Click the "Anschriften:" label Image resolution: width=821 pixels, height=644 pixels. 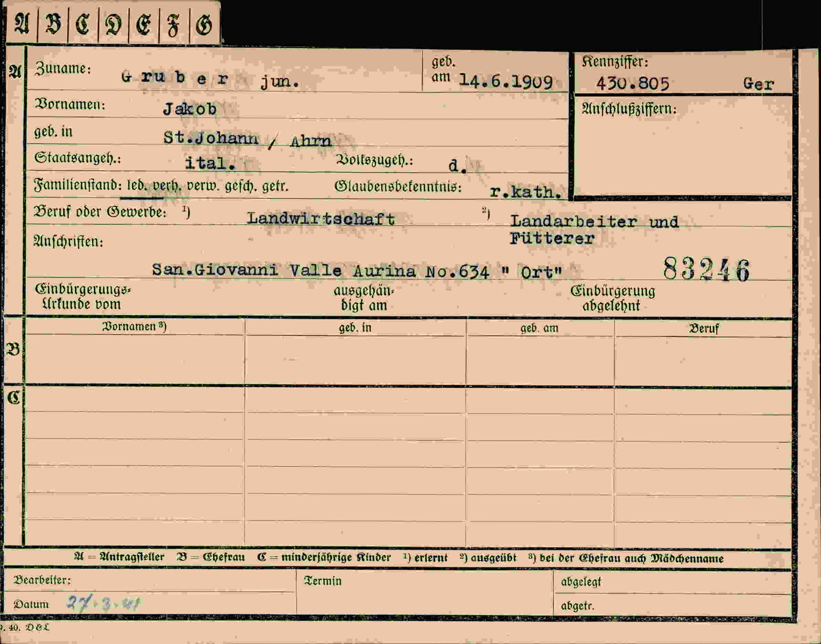pos(68,241)
